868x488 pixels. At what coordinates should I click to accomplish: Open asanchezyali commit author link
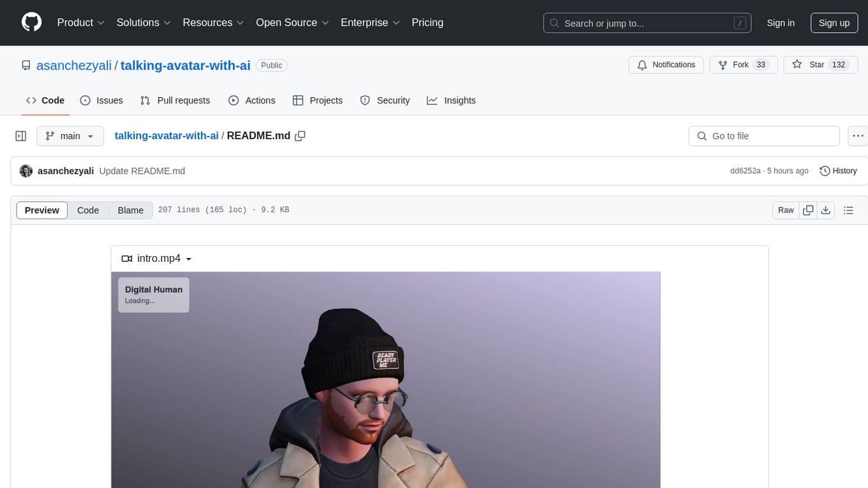click(66, 171)
